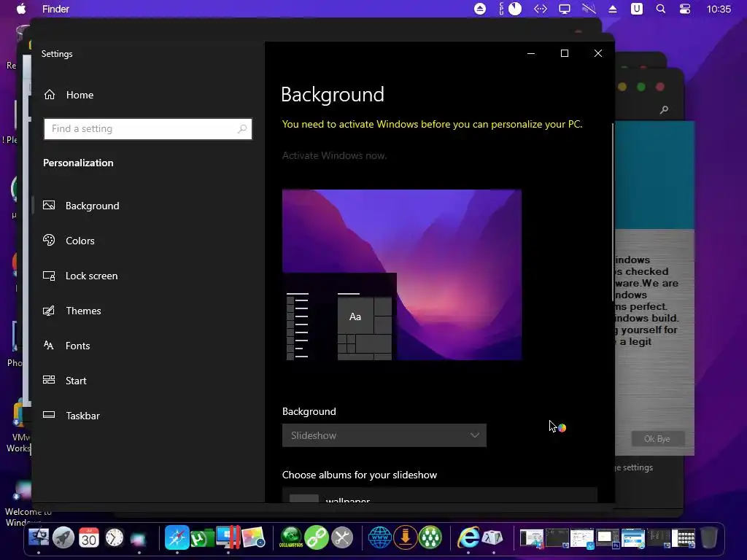Select the Background picture icon in sidebar
The height and width of the screenshot is (560, 747).
(x=49, y=205)
